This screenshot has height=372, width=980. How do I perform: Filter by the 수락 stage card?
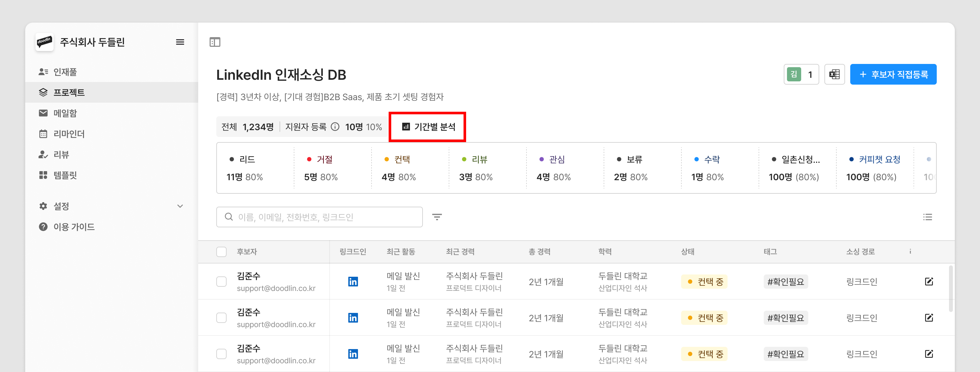tap(720, 168)
